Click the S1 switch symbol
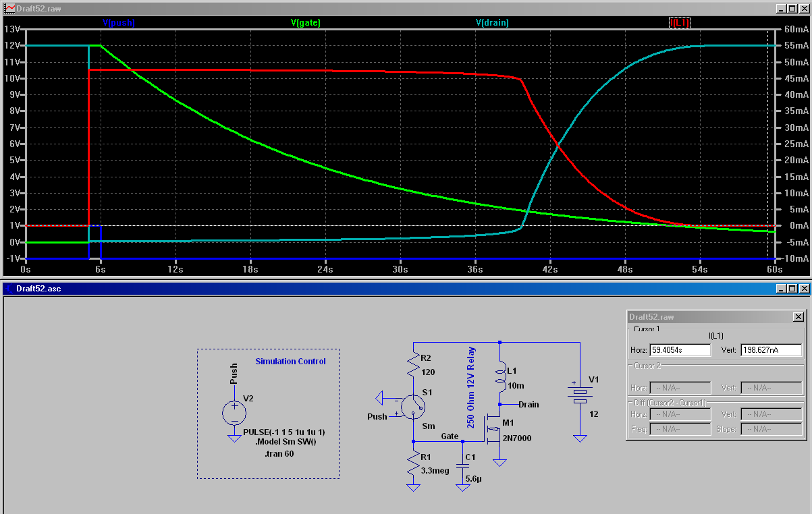Viewport: 812px width, 514px height. click(x=412, y=407)
